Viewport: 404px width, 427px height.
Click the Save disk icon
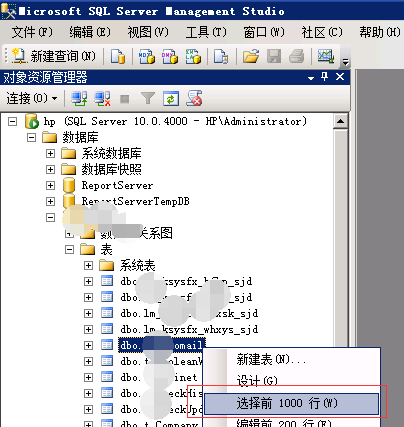[274, 56]
